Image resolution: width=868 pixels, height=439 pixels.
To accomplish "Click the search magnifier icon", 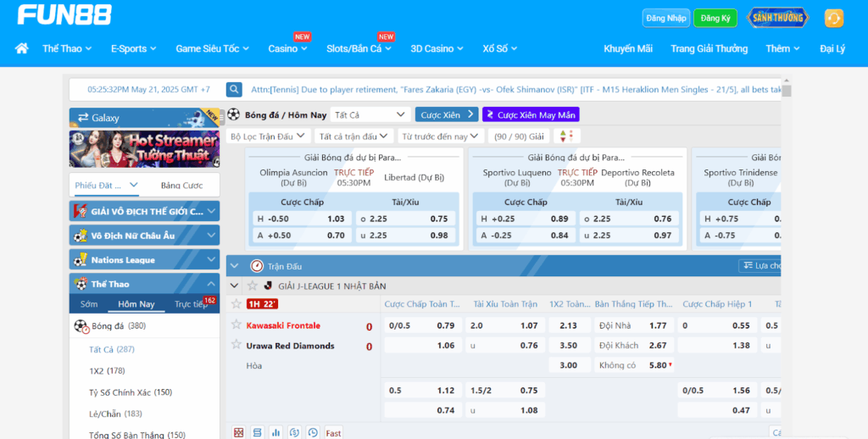I will point(234,89).
